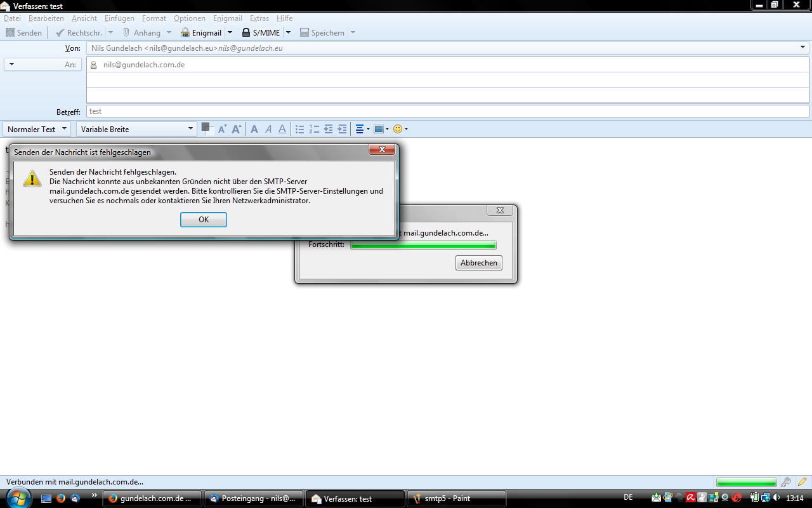Expand the Variable Breite font dropdown

pos(137,129)
